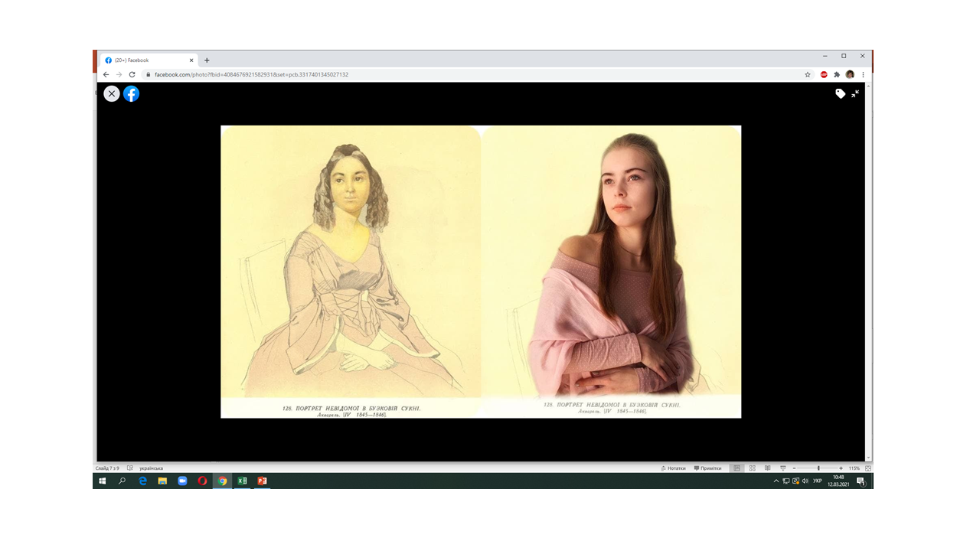Open PowerPoint from the taskbar

coord(262,481)
